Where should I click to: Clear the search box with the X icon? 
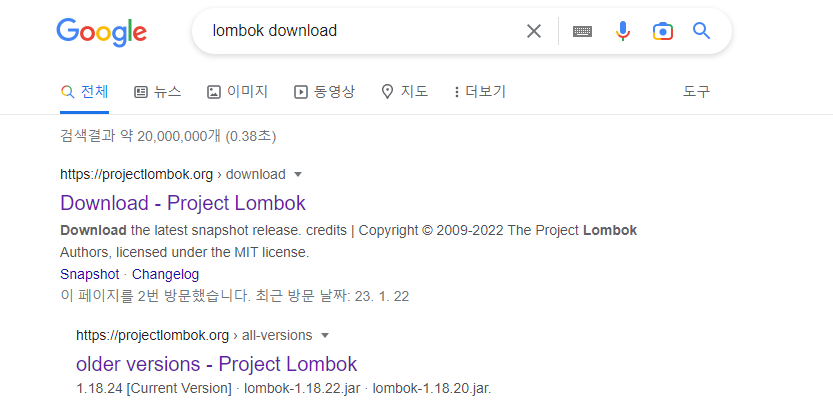coord(533,31)
